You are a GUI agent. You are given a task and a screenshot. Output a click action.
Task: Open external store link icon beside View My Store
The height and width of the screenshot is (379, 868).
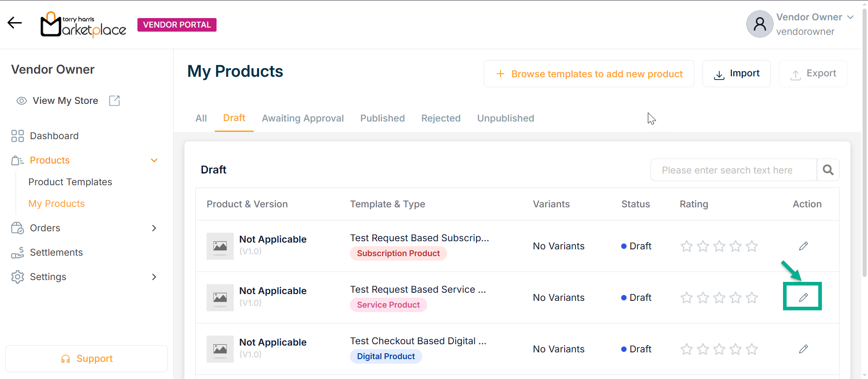tap(114, 101)
